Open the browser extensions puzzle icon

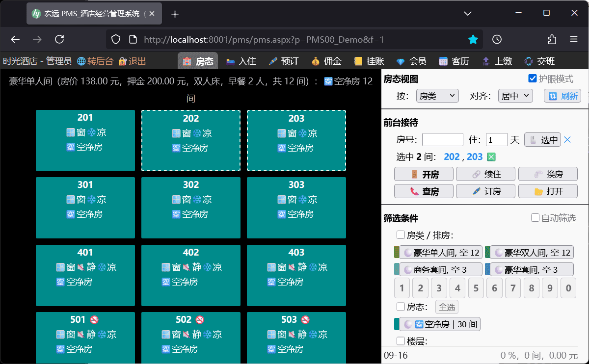(x=552, y=40)
